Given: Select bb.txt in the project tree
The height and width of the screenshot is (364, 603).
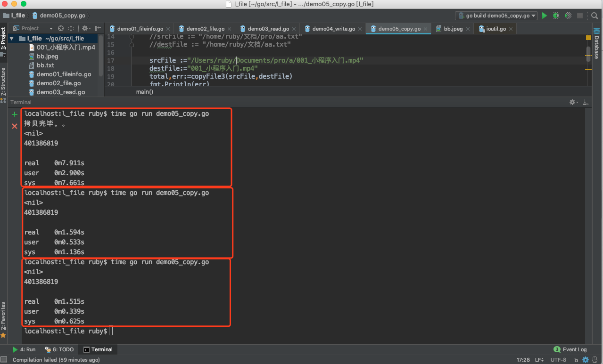Looking at the screenshot, I should coord(45,65).
